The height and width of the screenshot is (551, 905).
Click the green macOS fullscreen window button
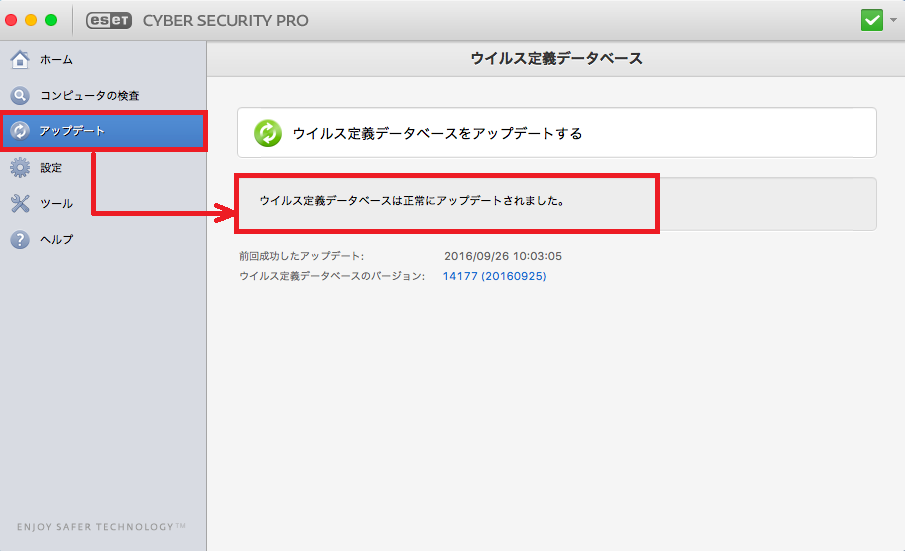point(51,20)
